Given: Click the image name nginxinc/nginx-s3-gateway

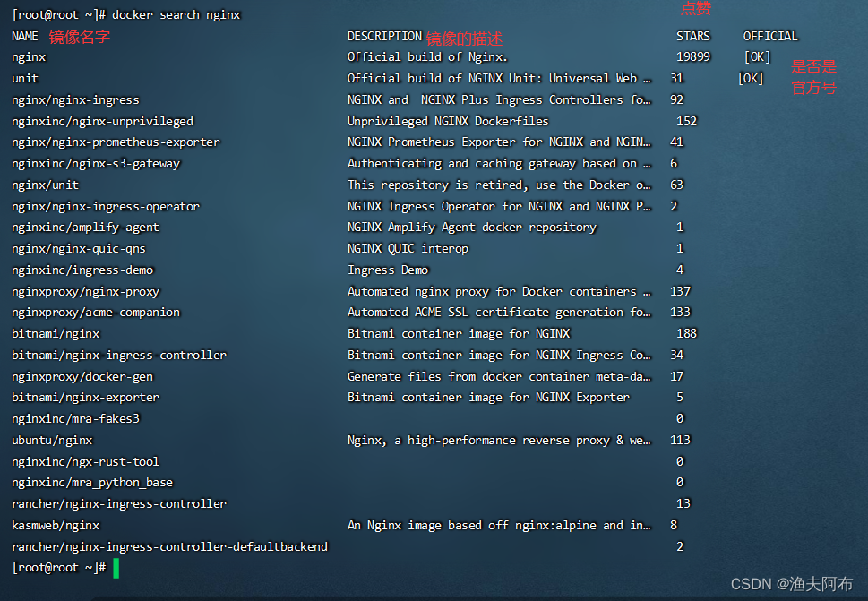Looking at the screenshot, I should [96, 164].
